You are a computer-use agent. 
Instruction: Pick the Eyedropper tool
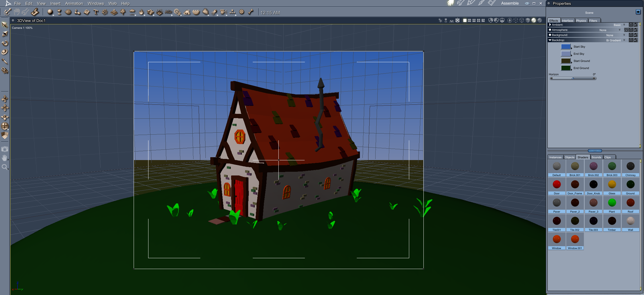tap(5, 61)
